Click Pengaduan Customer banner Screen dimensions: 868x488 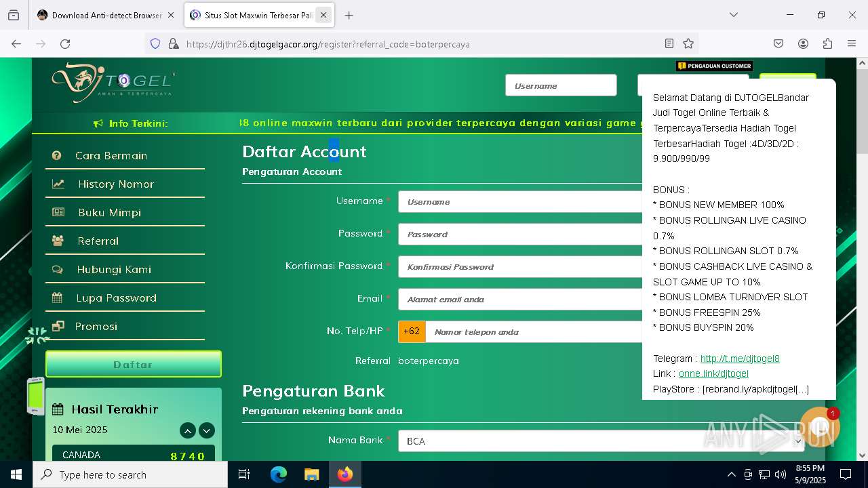714,66
